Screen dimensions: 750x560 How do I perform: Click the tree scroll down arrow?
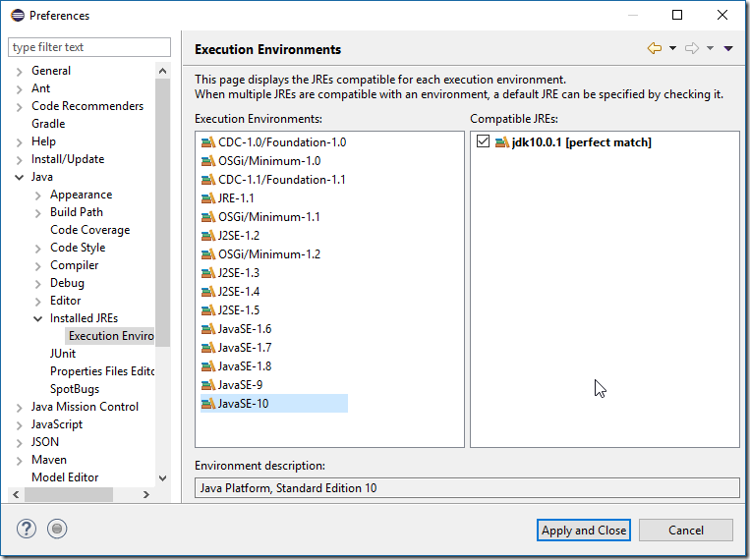point(162,478)
